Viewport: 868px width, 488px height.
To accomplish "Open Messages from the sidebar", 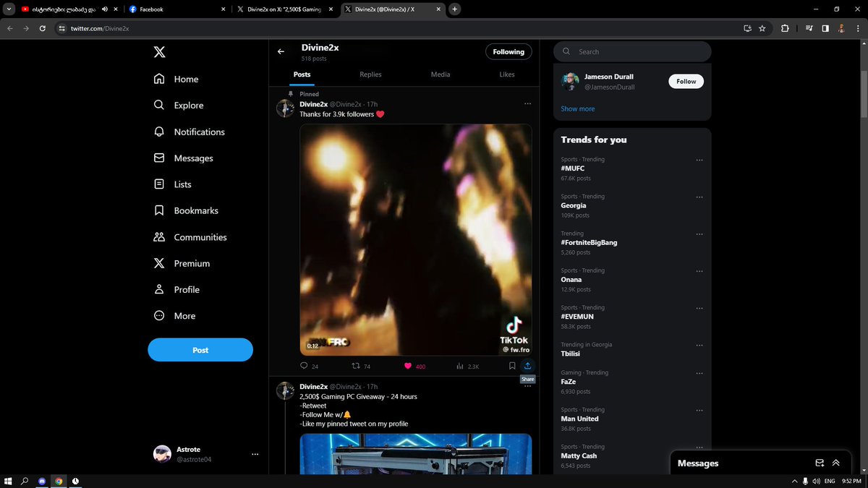I will (184, 158).
